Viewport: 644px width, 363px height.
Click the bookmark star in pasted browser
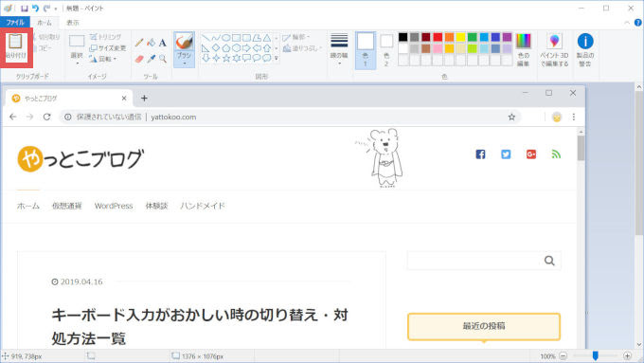[511, 117]
